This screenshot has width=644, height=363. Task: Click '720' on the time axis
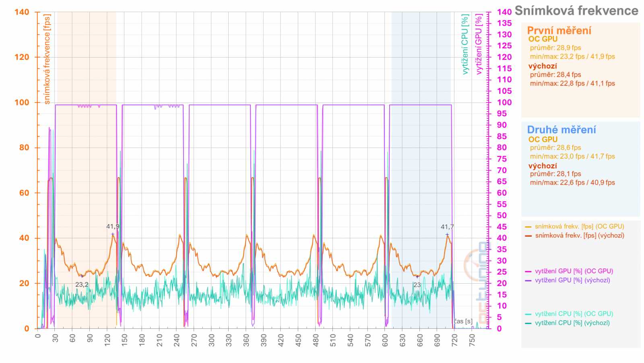click(454, 340)
